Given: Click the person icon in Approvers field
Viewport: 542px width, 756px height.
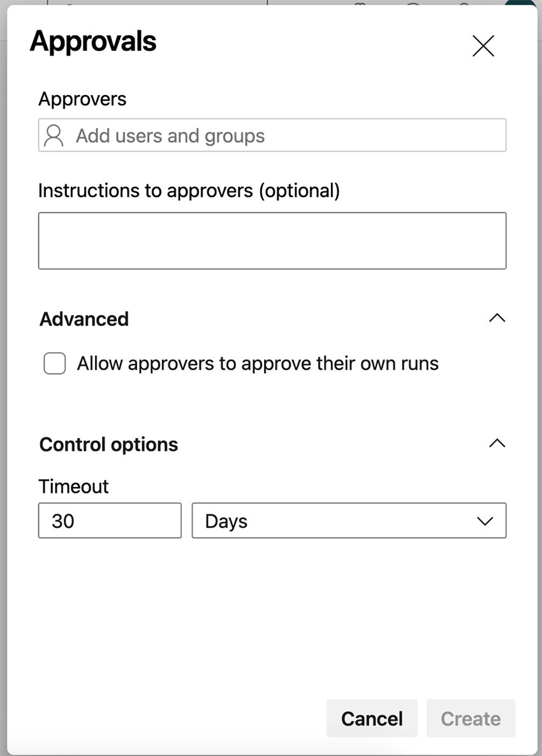Looking at the screenshot, I should pyautogui.click(x=54, y=136).
